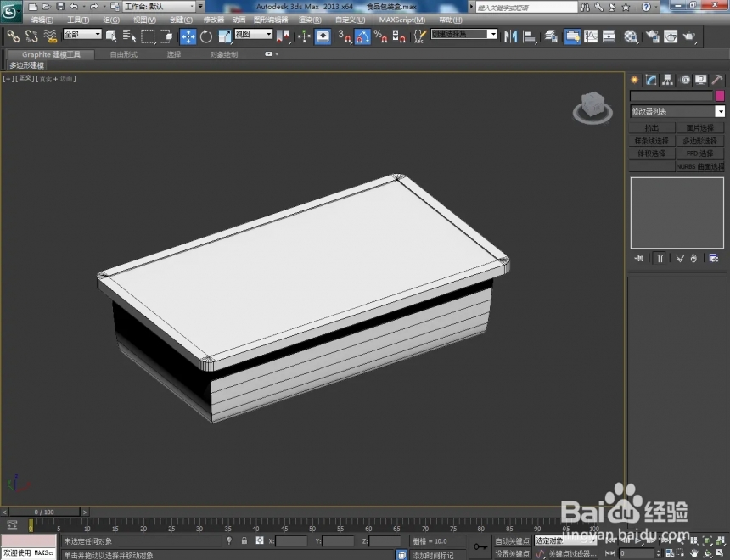Click the pink object color swatch
The height and width of the screenshot is (560, 730).
pyautogui.click(x=720, y=96)
